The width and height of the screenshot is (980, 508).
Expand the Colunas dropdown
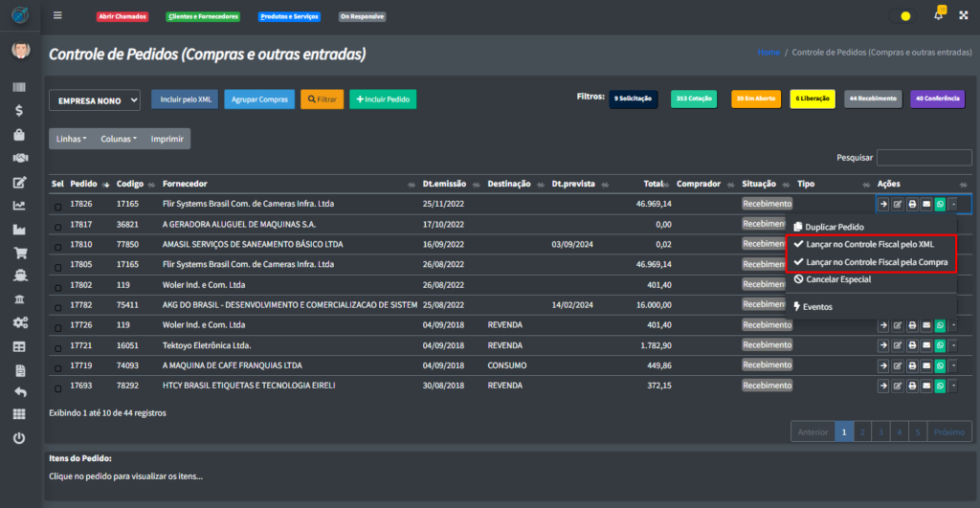click(119, 139)
